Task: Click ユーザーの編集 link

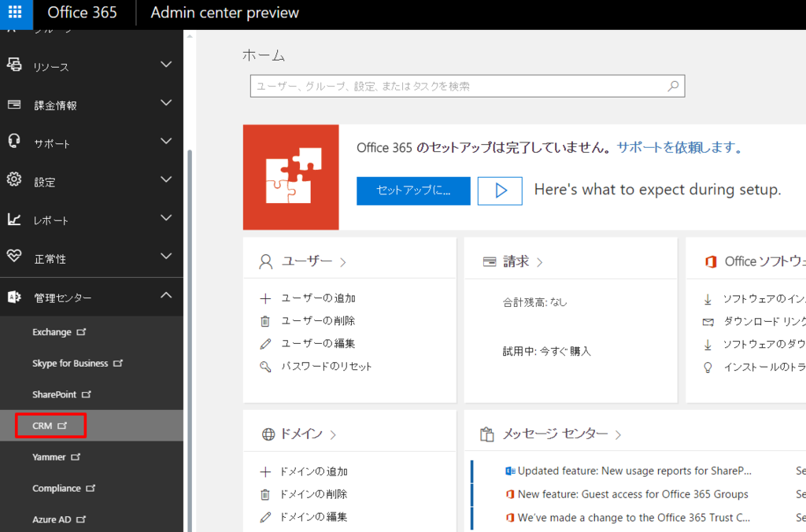Action: [x=318, y=343]
